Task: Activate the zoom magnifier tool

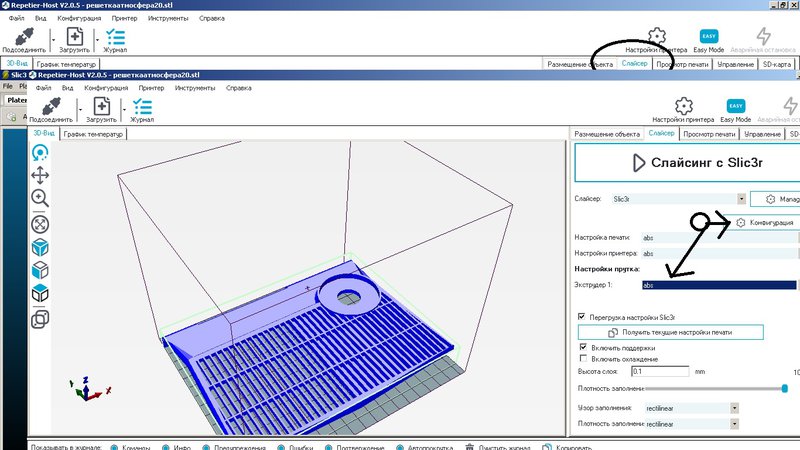Action: tap(40, 199)
